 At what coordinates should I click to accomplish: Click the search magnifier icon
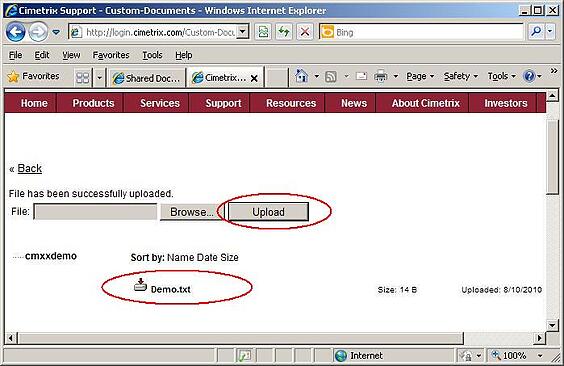pos(536,32)
